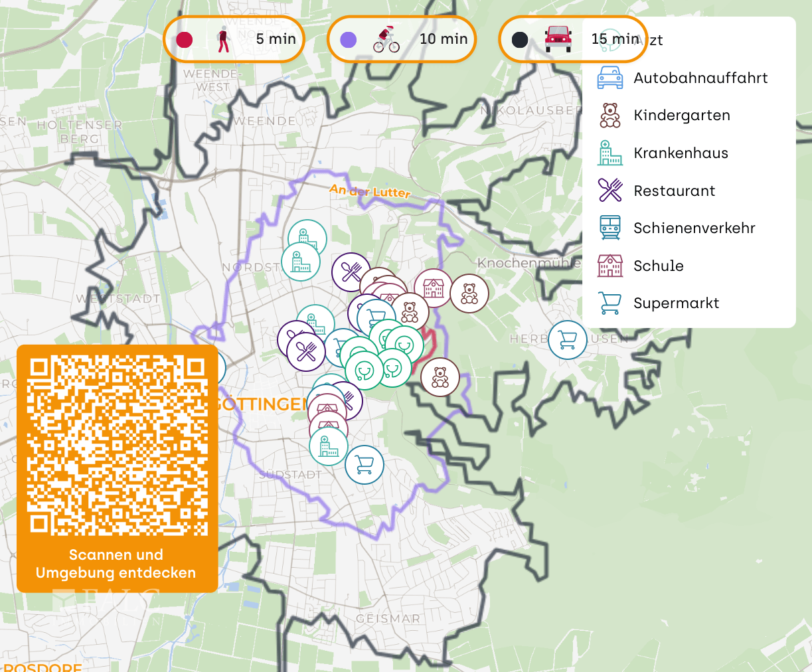
Task: Click Kindergarten in the legend list
Action: pyautogui.click(x=664, y=115)
